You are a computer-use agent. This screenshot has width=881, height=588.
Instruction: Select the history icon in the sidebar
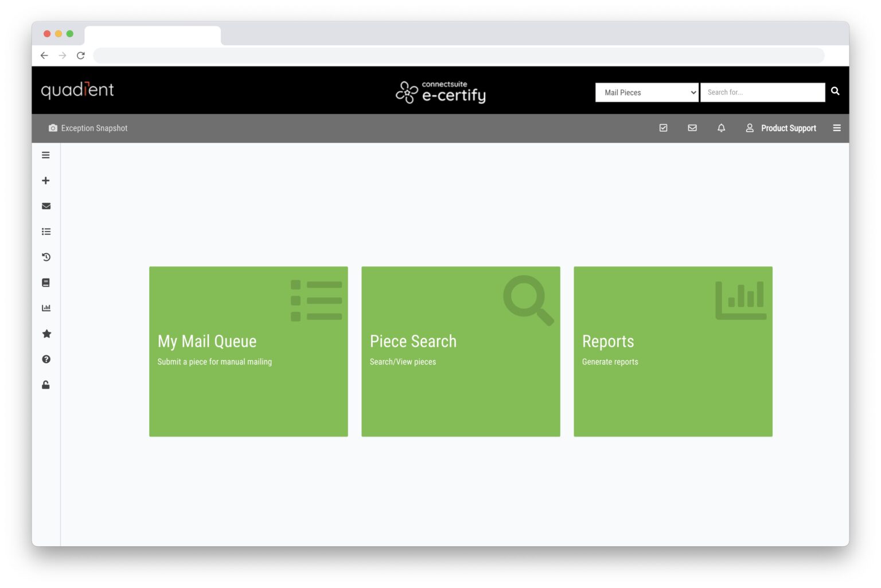tap(46, 257)
